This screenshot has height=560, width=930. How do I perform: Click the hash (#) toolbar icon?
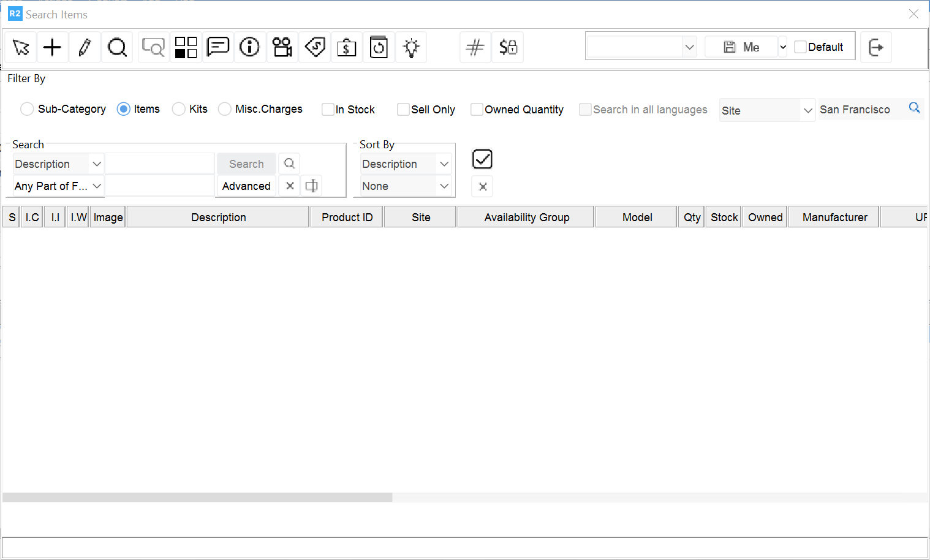(475, 47)
